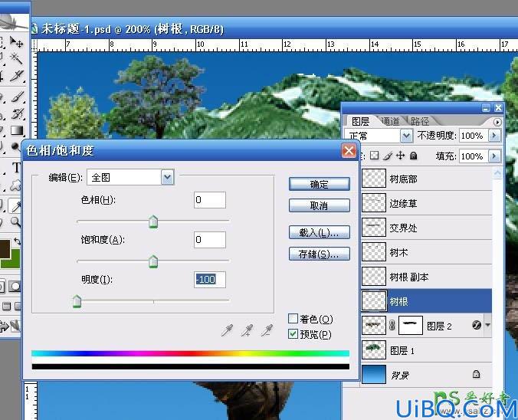Click the 存储(S)... save button
This screenshot has width=518, height=420.
(x=319, y=254)
